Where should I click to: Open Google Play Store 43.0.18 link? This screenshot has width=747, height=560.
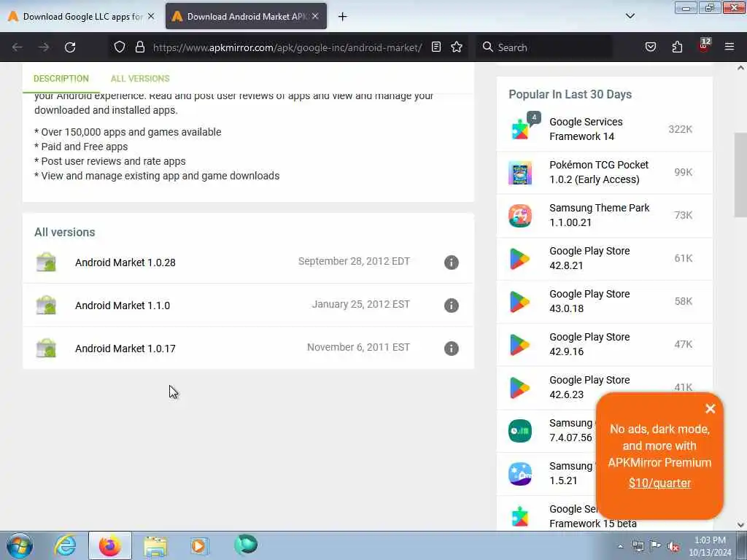coord(589,301)
